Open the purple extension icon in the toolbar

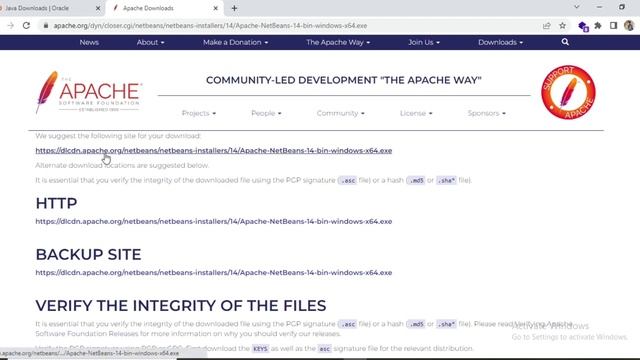(x=583, y=26)
